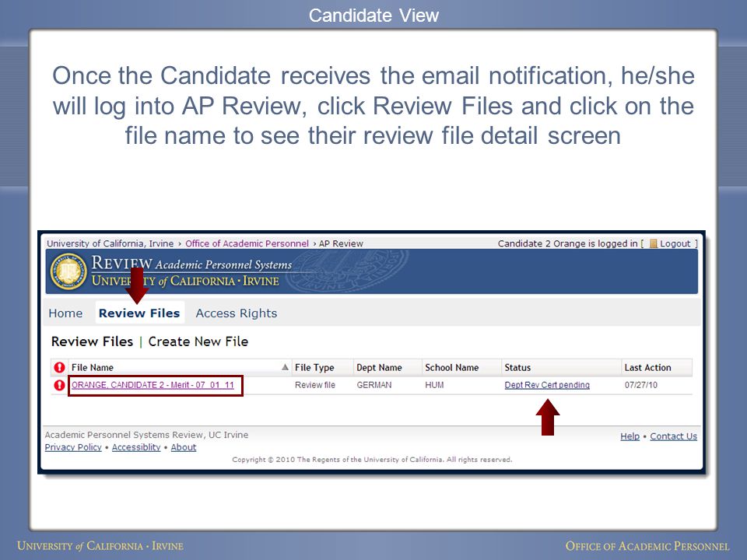
Task: Click the UC Irvine seal logo
Action: click(68, 271)
